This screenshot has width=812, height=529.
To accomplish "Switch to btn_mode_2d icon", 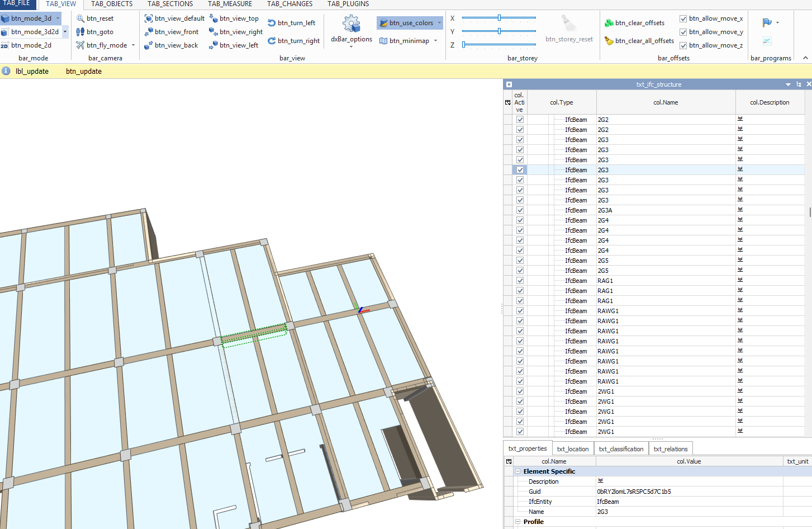I will 5,45.
